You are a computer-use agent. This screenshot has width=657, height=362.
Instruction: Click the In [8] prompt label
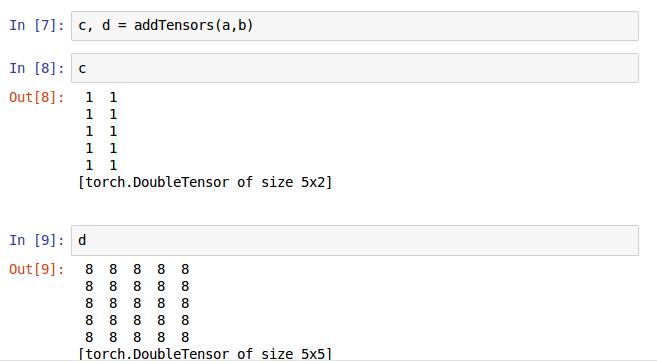(36, 68)
